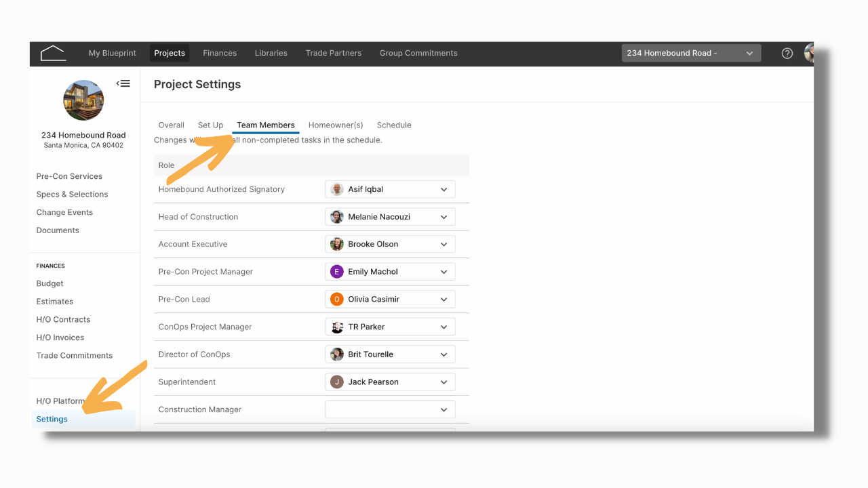
Task: Switch to the Schedule tab
Action: point(394,125)
